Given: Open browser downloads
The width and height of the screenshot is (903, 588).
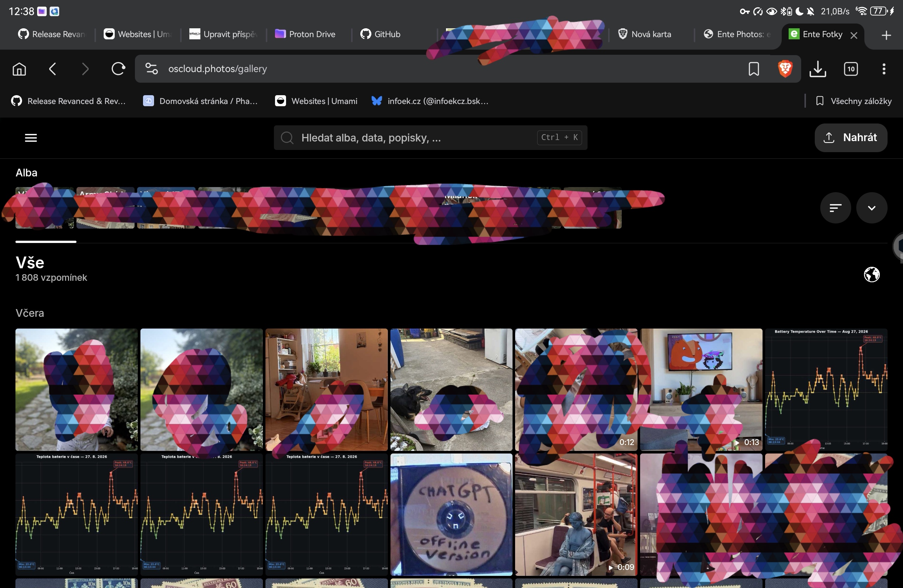Looking at the screenshot, I should coord(818,69).
